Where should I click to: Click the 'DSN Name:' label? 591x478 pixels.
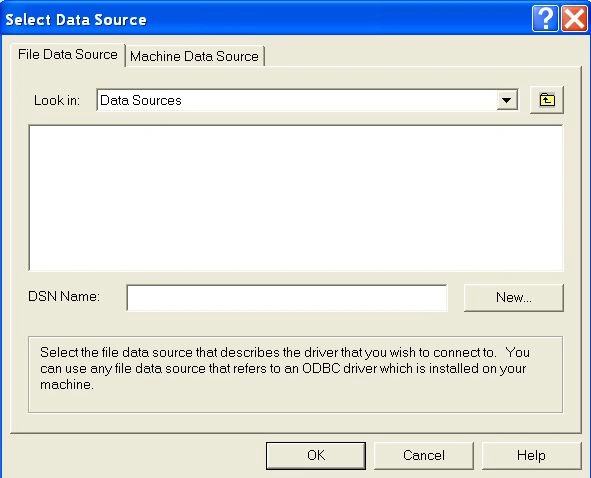click(64, 296)
